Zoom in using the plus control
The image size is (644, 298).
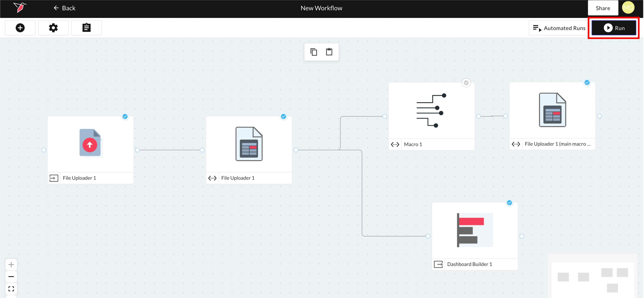point(11,265)
